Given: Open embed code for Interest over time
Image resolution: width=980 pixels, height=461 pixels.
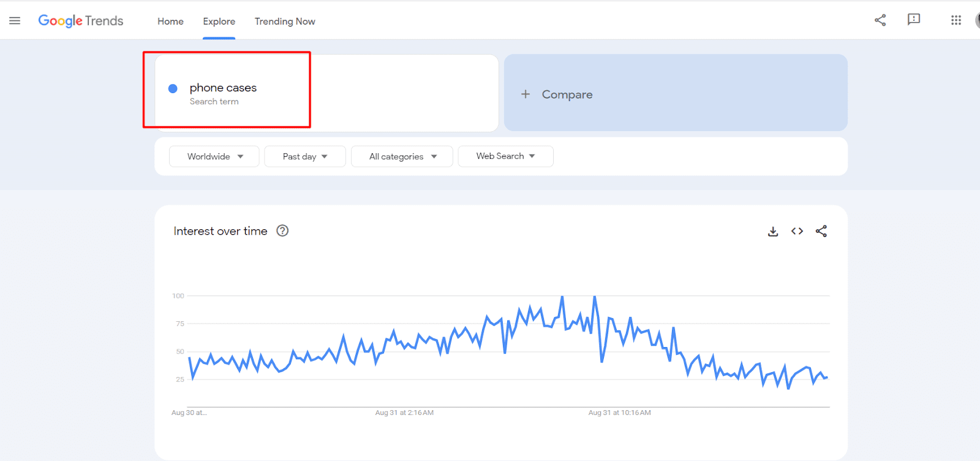Looking at the screenshot, I should [797, 231].
